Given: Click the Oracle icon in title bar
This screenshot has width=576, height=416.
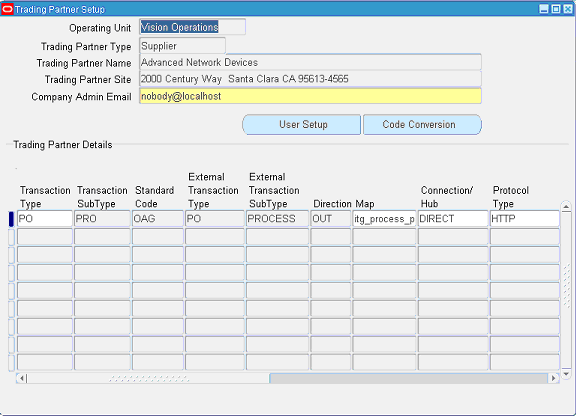Looking at the screenshot, I should tap(7, 9).
